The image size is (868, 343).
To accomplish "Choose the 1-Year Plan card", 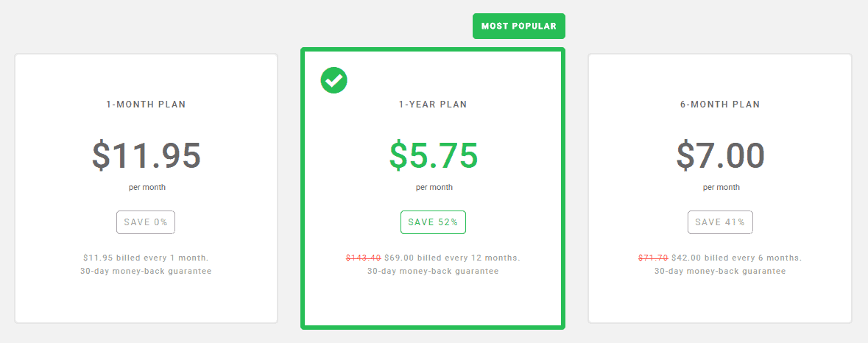I will click(433, 188).
